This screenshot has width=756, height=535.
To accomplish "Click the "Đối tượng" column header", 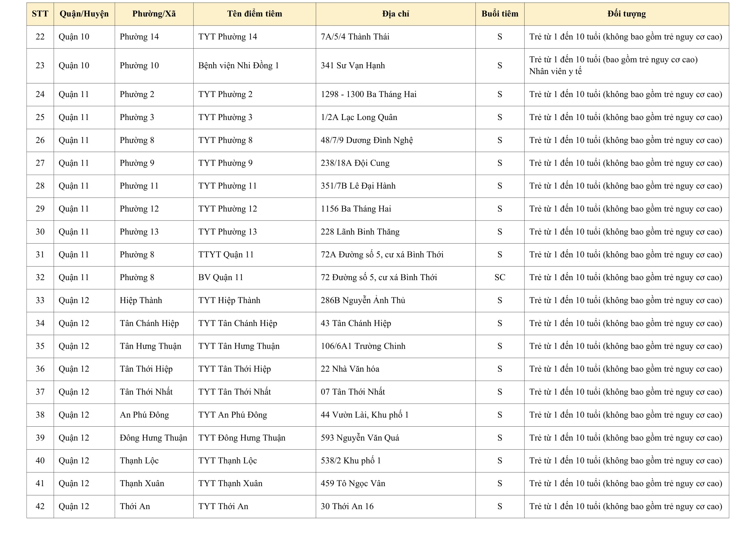I will click(626, 14).
